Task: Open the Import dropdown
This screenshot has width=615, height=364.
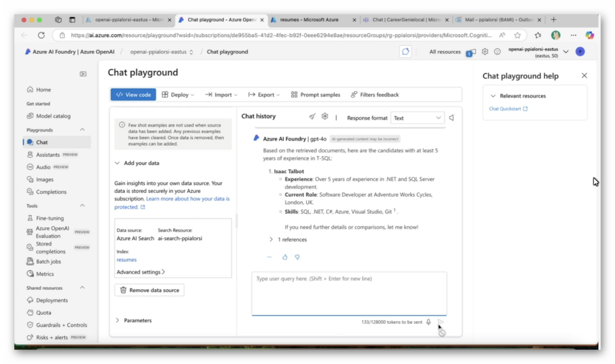Action: 221,94
